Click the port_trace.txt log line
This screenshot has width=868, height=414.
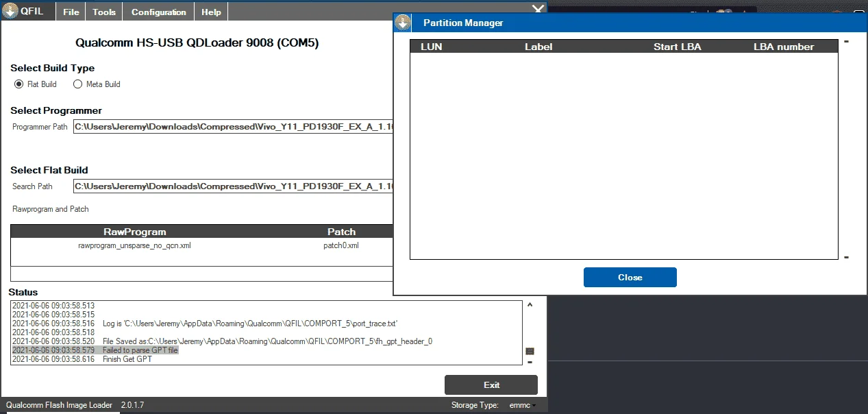coord(205,324)
